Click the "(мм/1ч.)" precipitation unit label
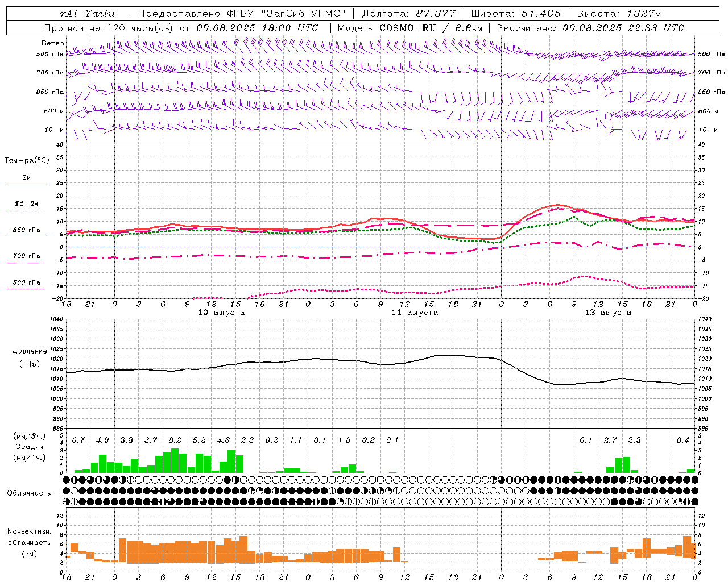This screenshot has width=728, height=582. point(30,458)
